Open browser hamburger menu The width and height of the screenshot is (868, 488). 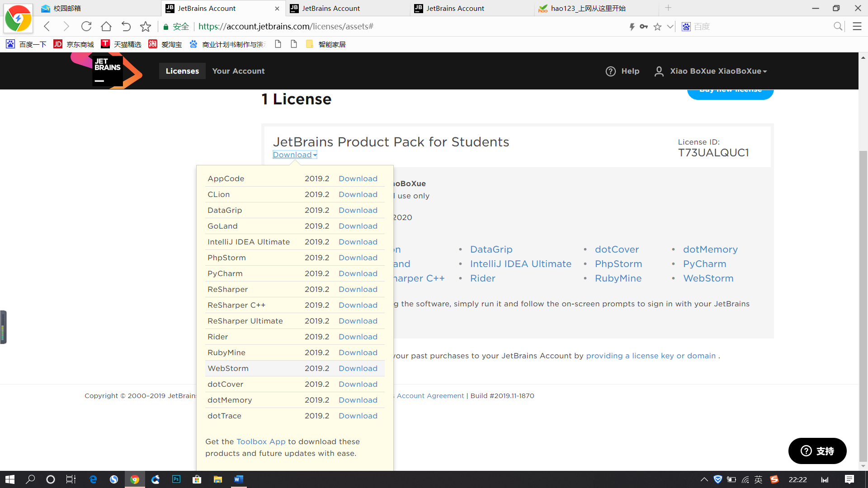pos(857,26)
